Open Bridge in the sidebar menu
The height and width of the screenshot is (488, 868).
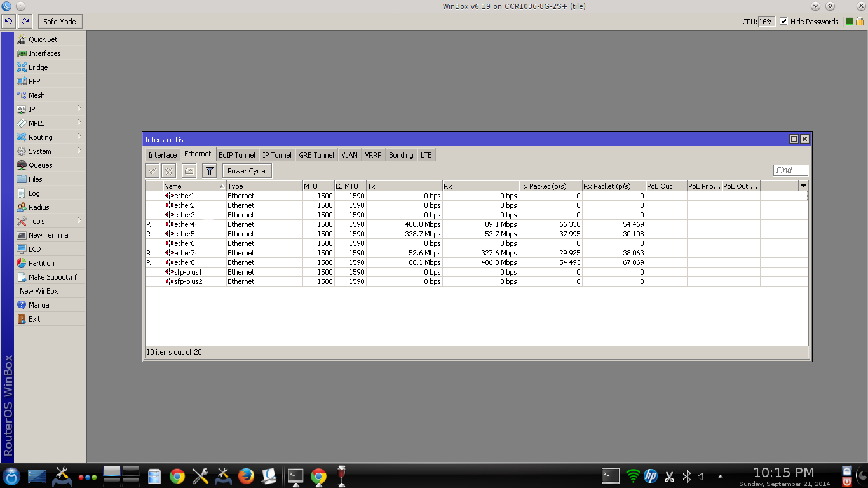point(37,67)
